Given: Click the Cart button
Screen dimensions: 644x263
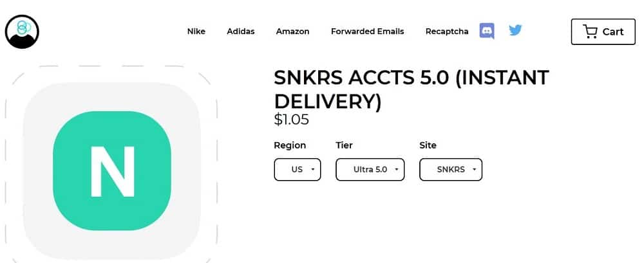Looking at the screenshot, I should (x=603, y=32).
